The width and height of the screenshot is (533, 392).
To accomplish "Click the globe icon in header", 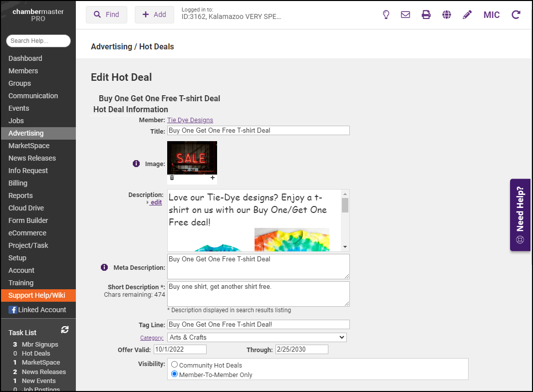I will pos(447,14).
